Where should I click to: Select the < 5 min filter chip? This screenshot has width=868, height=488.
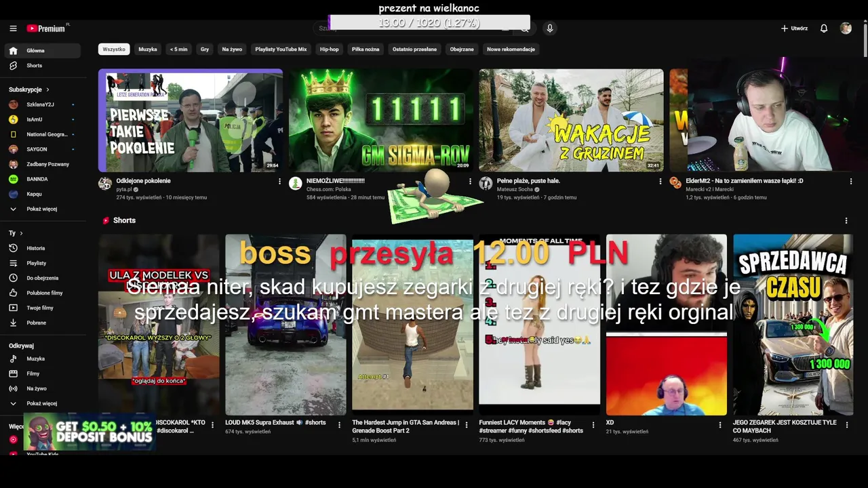pyautogui.click(x=179, y=49)
